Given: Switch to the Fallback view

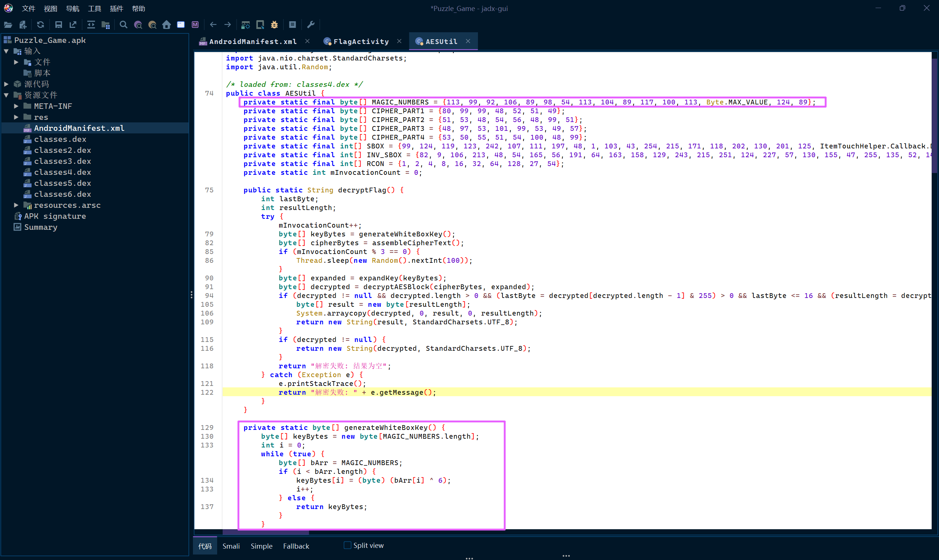Looking at the screenshot, I should click(x=296, y=546).
